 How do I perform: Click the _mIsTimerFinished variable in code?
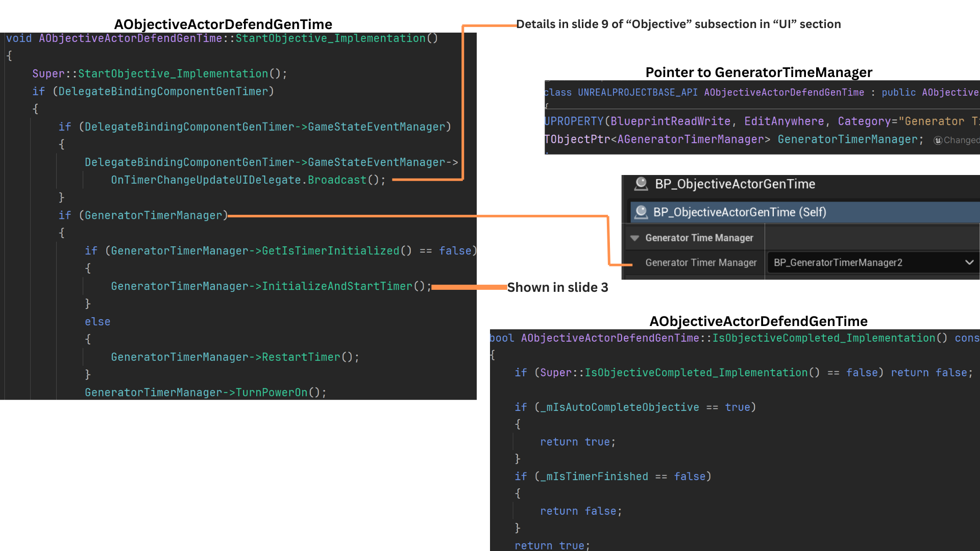[594, 477]
